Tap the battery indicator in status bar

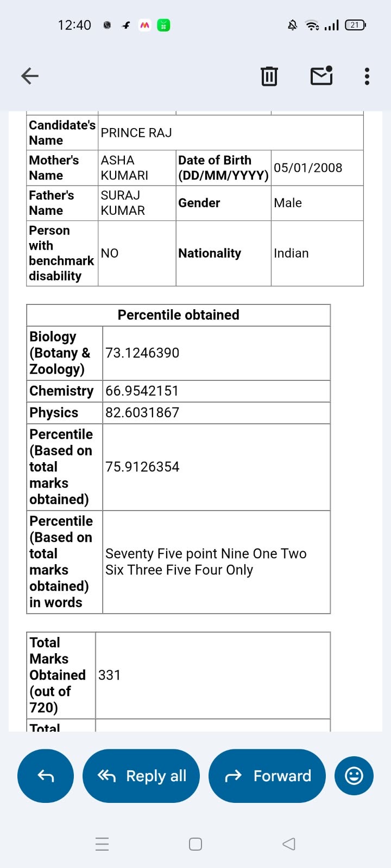pyautogui.click(x=355, y=25)
